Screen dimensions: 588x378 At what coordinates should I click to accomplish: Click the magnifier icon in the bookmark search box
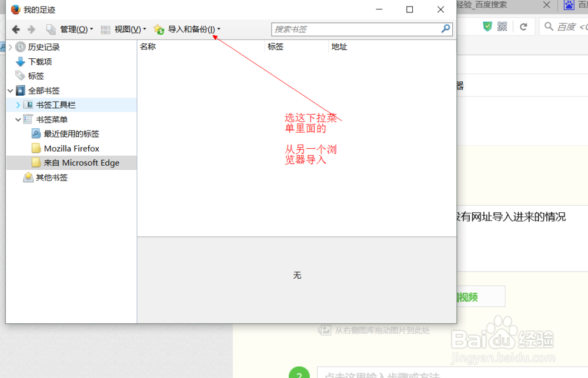click(445, 29)
